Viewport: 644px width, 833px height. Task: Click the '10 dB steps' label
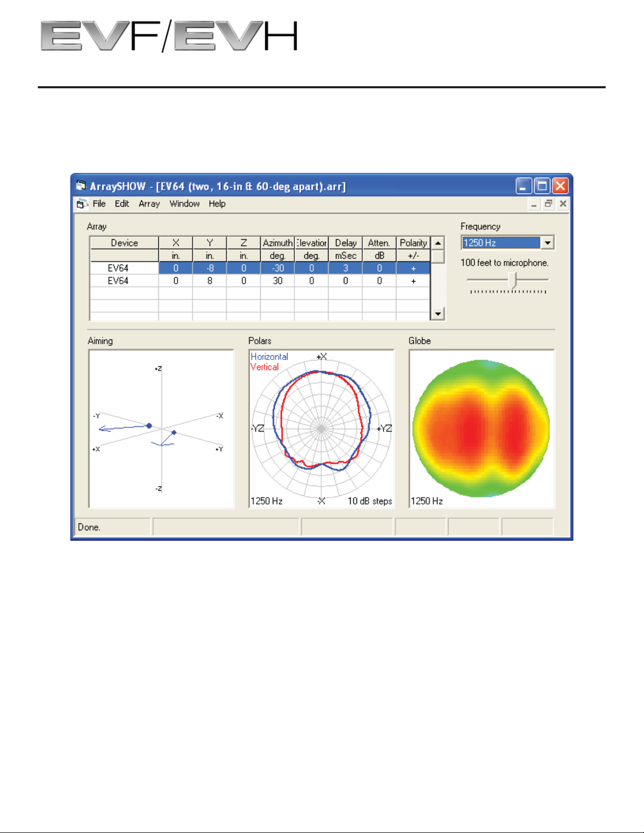[x=370, y=501]
